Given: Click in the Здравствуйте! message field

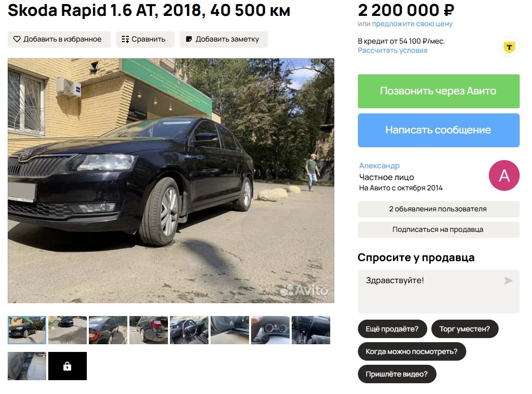Looking at the screenshot, I should (x=439, y=291).
